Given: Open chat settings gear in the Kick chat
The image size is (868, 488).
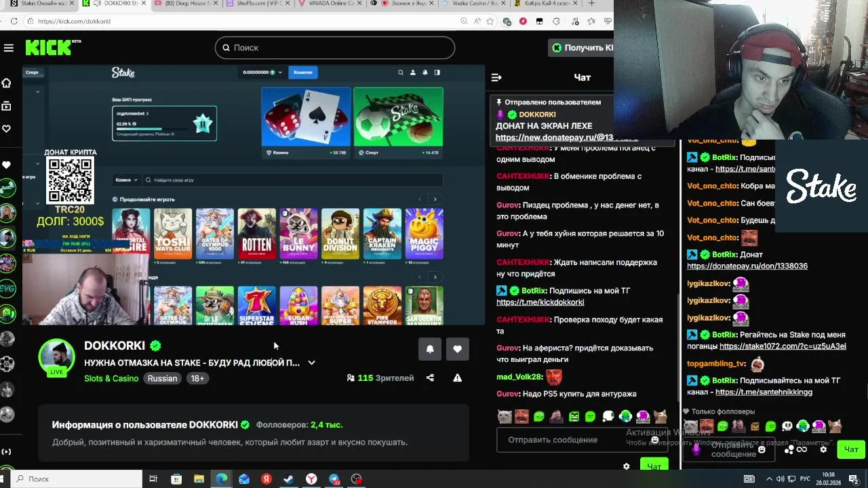Looking at the screenshot, I should (x=626, y=466).
